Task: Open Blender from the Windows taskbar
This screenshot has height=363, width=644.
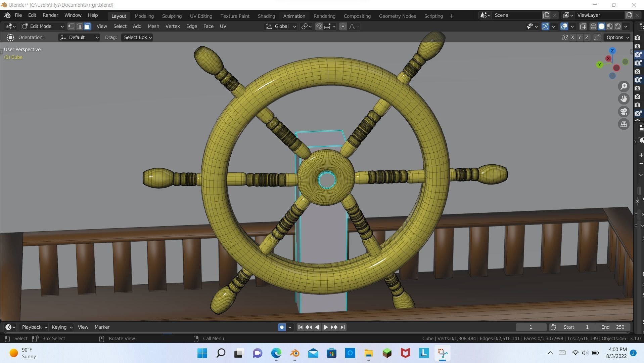Action: 295,353
